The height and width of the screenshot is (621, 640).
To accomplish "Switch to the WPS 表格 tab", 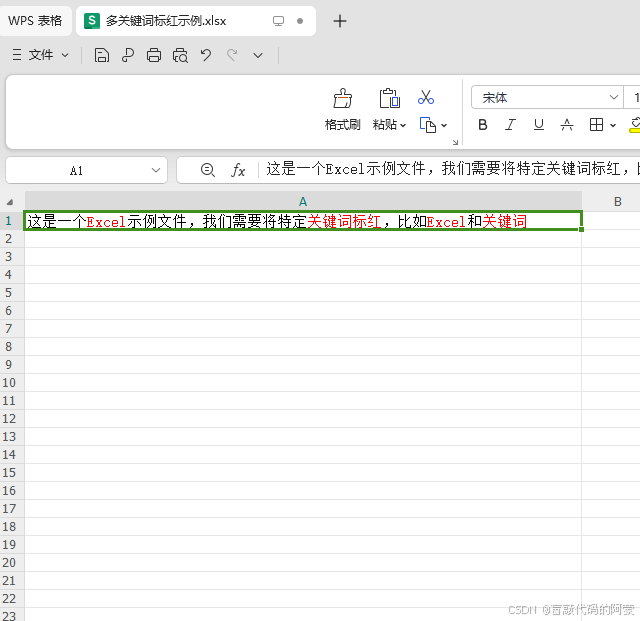I will pyautogui.click(x=36, y=20).
